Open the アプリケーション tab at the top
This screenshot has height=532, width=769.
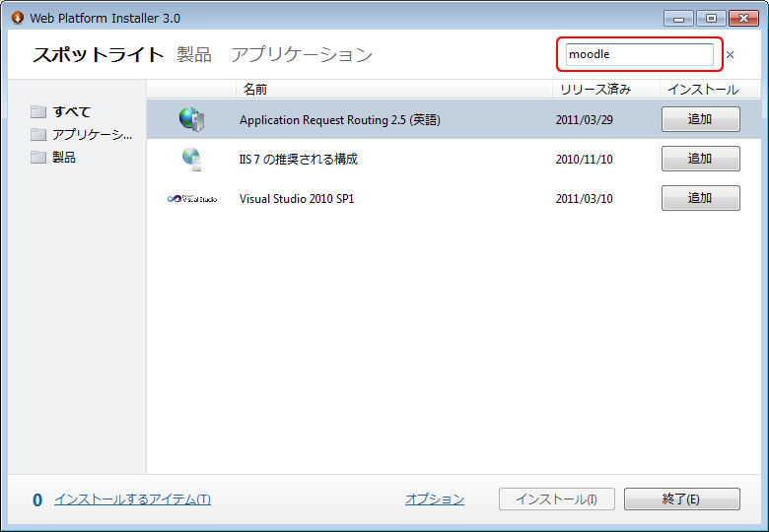[302, 54]
